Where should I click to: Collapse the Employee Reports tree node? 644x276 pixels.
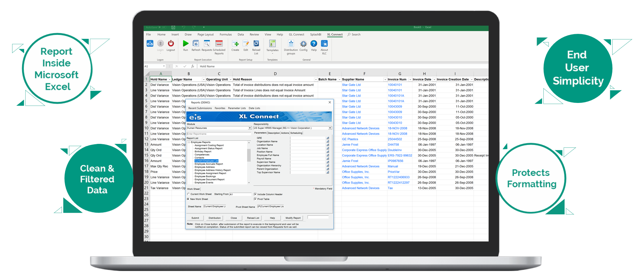[189, 142]
